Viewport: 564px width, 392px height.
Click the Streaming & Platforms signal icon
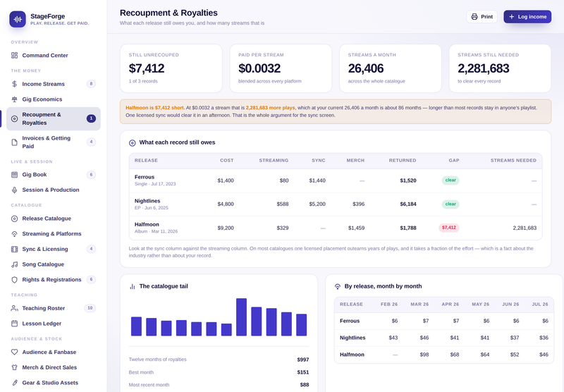click(14, 234)
